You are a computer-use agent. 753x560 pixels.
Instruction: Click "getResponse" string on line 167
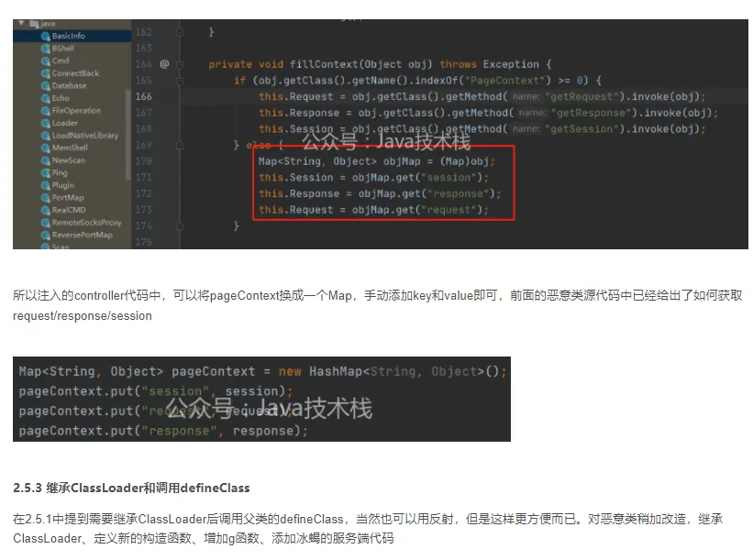(x=592, y=113)
